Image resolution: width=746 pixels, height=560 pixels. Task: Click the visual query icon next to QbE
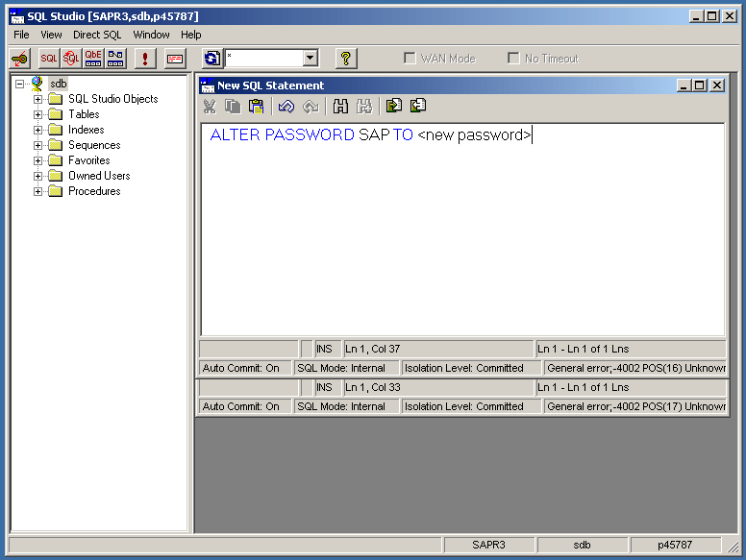[x=115, y=59]
